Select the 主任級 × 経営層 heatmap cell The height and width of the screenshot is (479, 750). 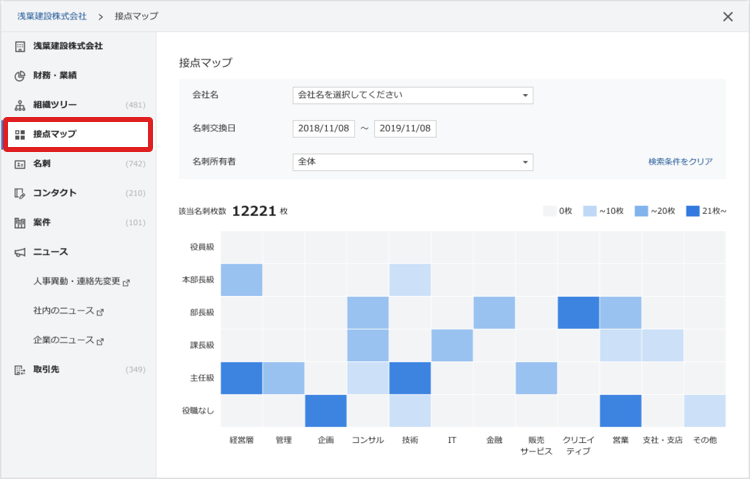pos(242,378)
